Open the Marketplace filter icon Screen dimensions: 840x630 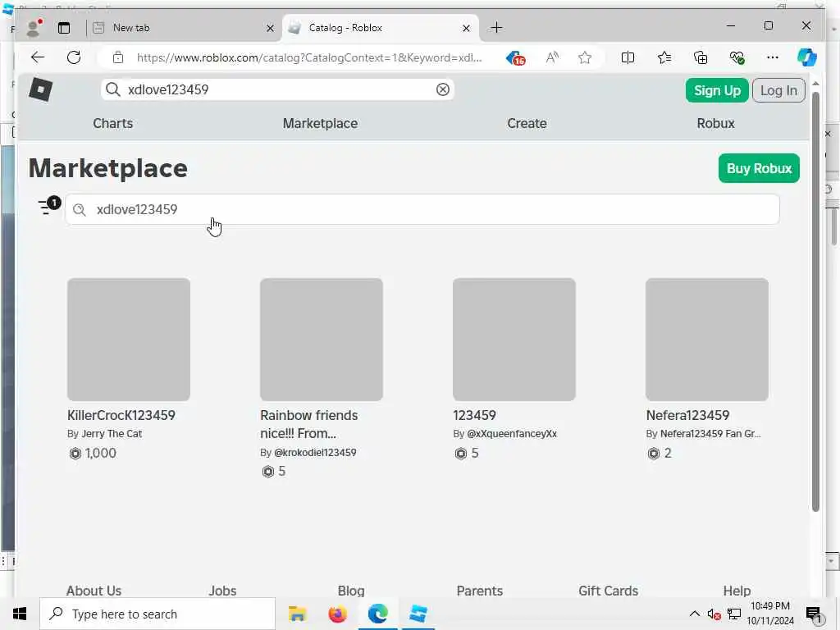(48, 206)
